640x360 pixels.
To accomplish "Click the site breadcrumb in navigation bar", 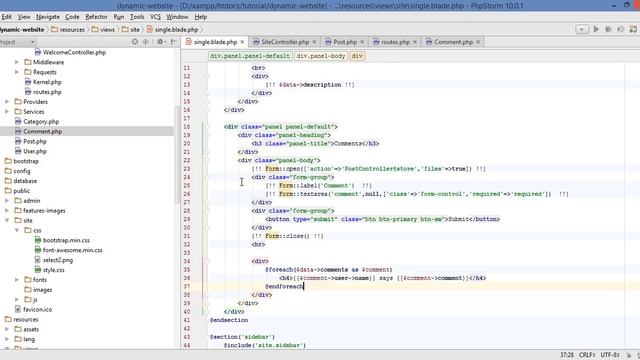I will click(131, 29).
